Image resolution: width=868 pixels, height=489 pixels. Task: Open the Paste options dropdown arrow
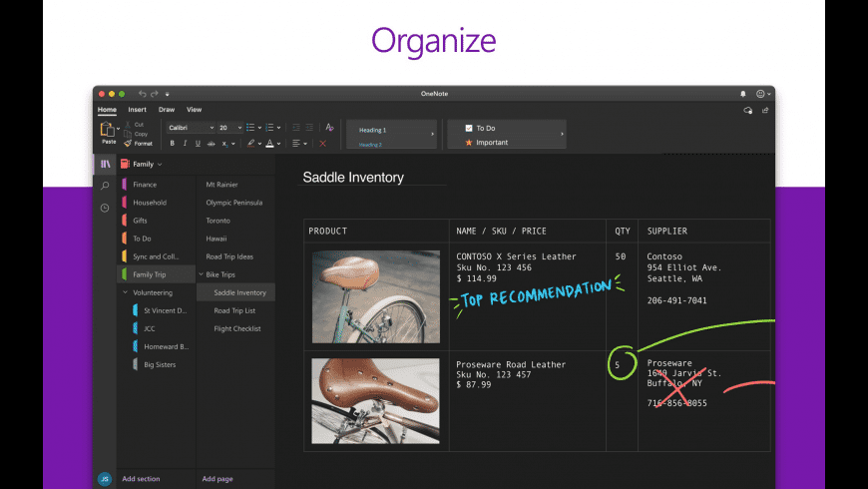coord(118,129)
